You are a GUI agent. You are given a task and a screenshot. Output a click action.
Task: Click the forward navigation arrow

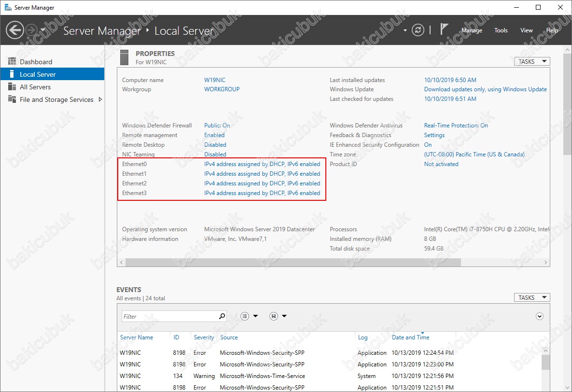[32, 30]
